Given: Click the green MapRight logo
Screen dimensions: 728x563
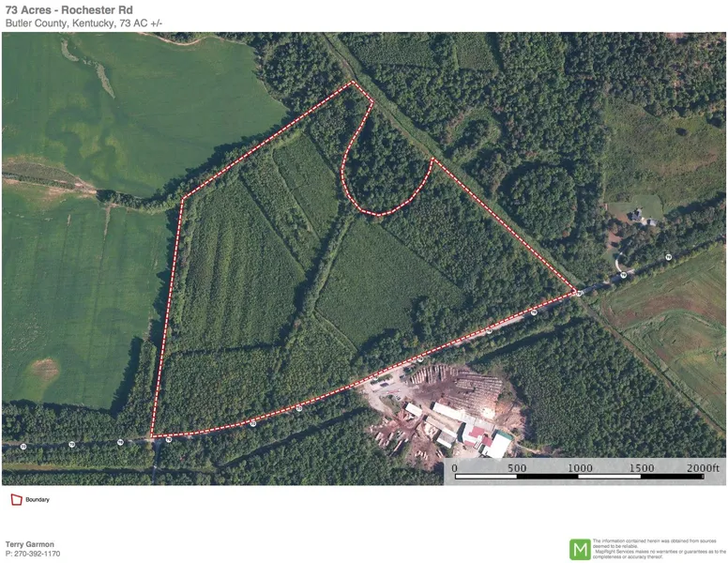Looking at the screenshot, I should coord(580,549).
